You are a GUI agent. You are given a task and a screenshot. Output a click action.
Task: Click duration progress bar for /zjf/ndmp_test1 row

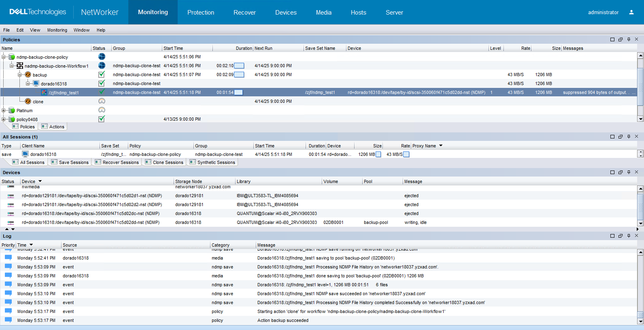point(239,92)
